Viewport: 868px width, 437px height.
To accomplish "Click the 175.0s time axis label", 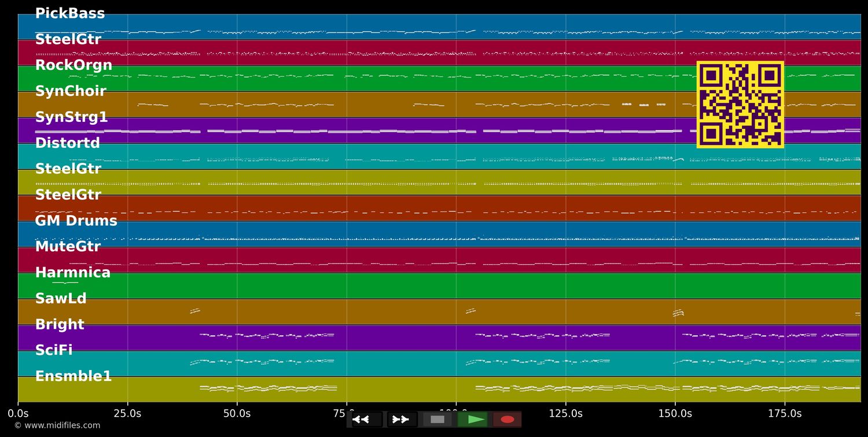I will click(x=785, y=414).
